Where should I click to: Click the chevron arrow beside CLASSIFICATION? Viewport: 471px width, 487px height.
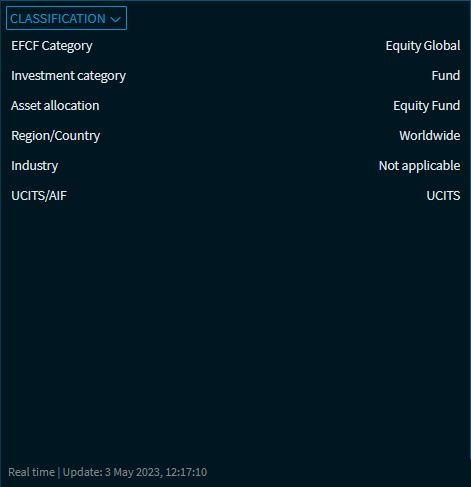(115, 19)
